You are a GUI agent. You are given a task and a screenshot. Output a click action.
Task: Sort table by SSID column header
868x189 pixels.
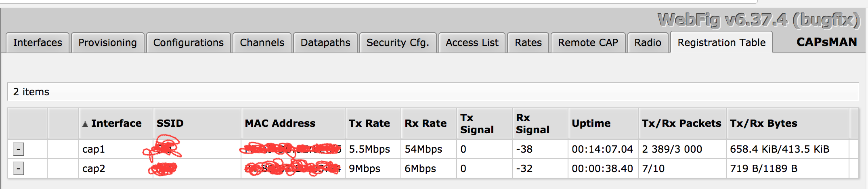[x=170, y=124]
